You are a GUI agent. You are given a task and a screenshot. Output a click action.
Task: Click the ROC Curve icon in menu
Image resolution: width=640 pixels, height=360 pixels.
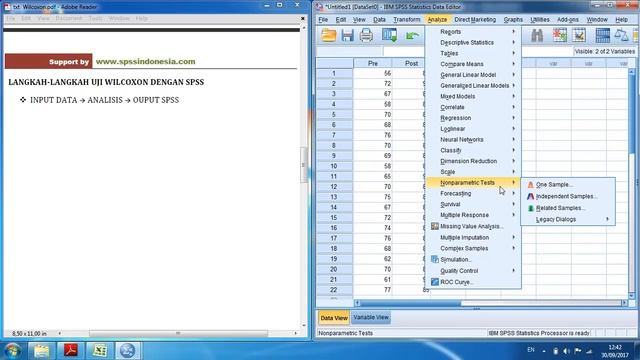tap(435, 282)
